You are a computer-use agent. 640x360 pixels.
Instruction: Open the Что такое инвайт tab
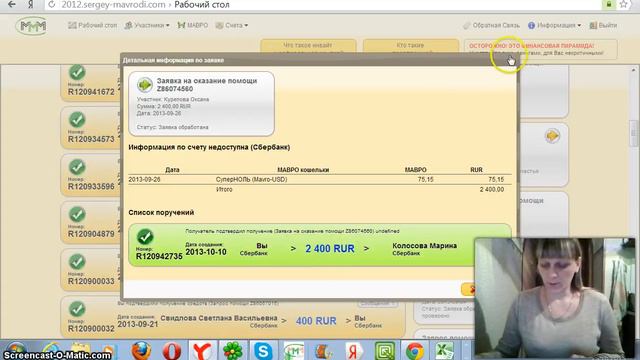tap(308, 46)
